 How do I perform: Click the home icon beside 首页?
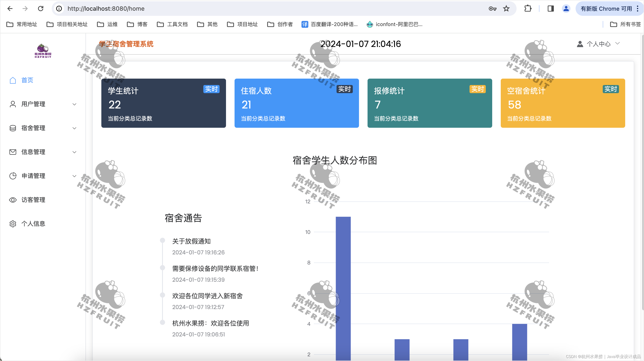tap(13, 80)
